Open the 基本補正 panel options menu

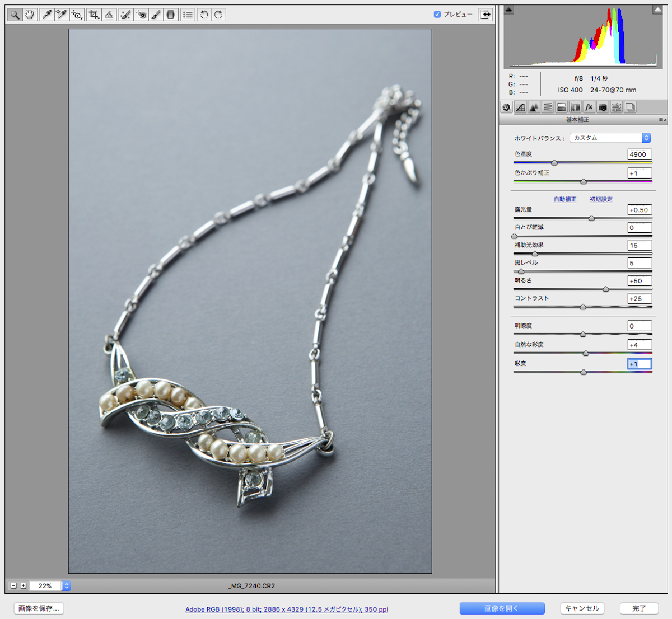[661, 120]
